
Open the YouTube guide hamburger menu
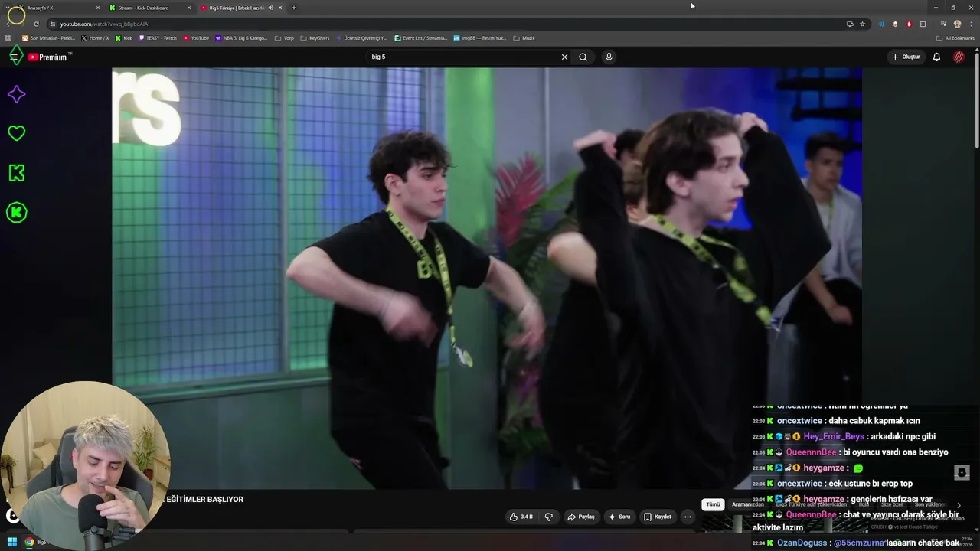point(14,57)
